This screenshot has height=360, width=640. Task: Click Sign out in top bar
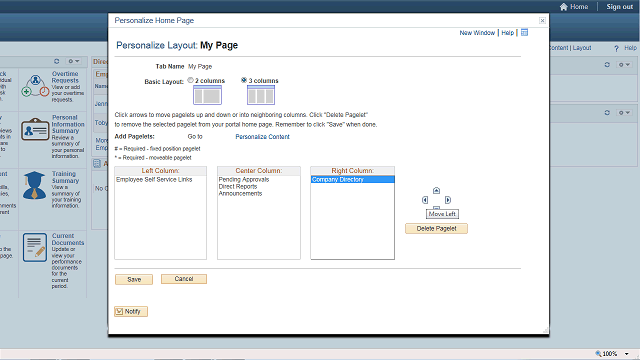[620, 7]
